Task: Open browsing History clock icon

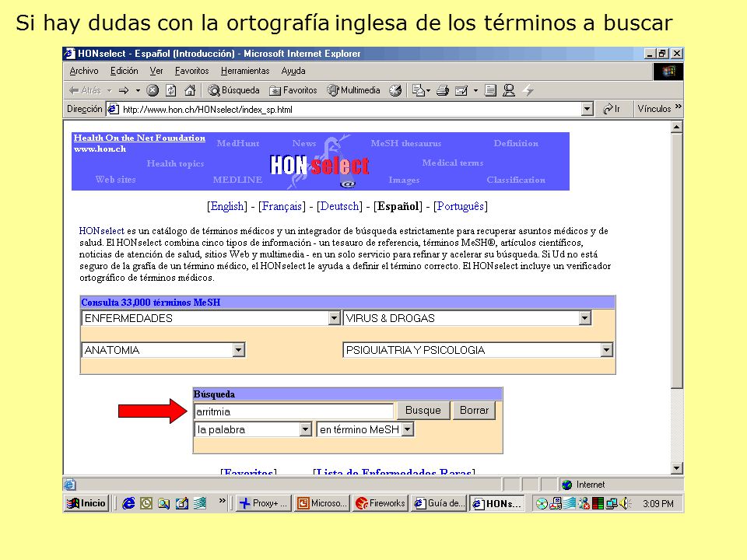Action: pyautogui.click(x=395, y=90)
